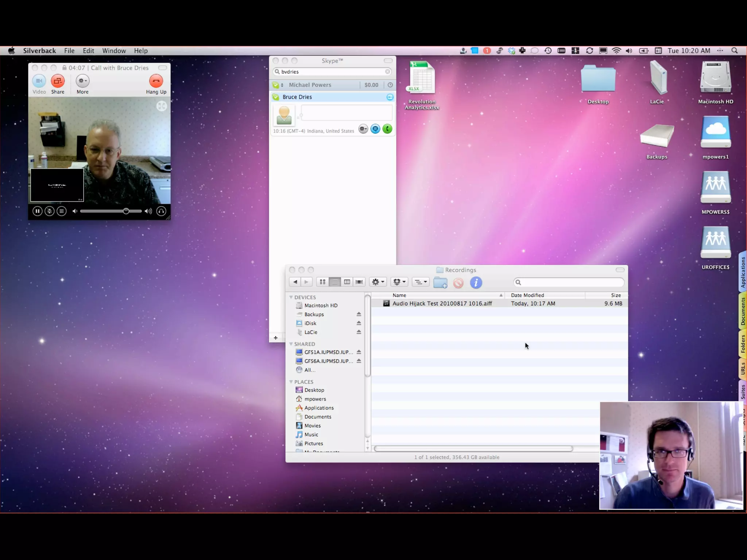The height and width of the screenshot is (560, 747).
Task: Hang up the call with Bruce Dries
Action: (156, 81)
